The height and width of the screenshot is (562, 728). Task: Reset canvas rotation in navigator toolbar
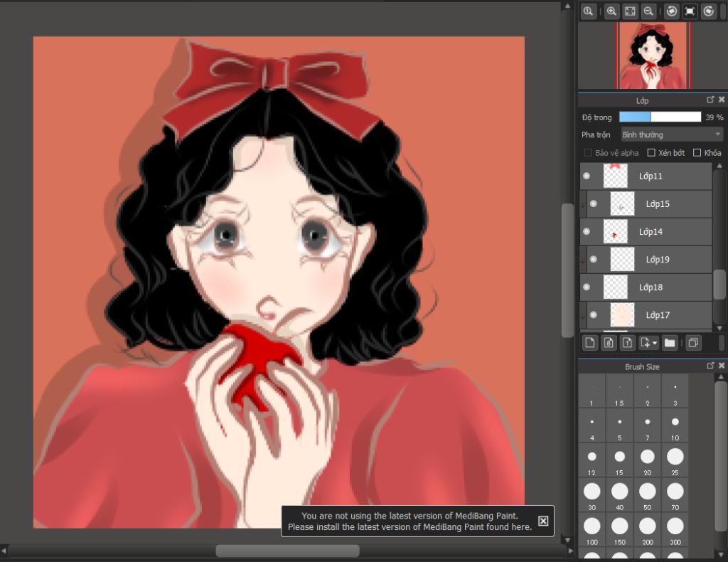pos(690,11)
